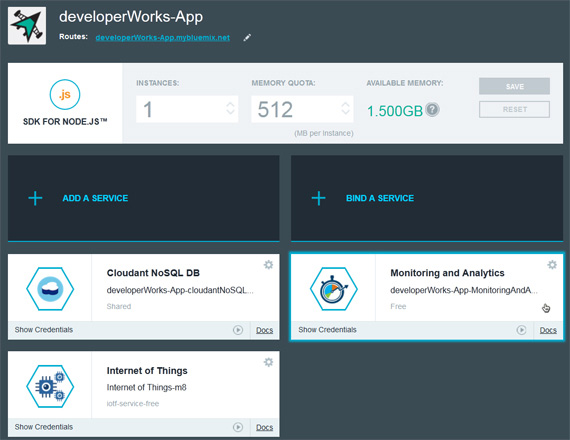
Task: Select the Internet of Things-m8 instance name
Action: pyautogui.click(x=146, y=388)
